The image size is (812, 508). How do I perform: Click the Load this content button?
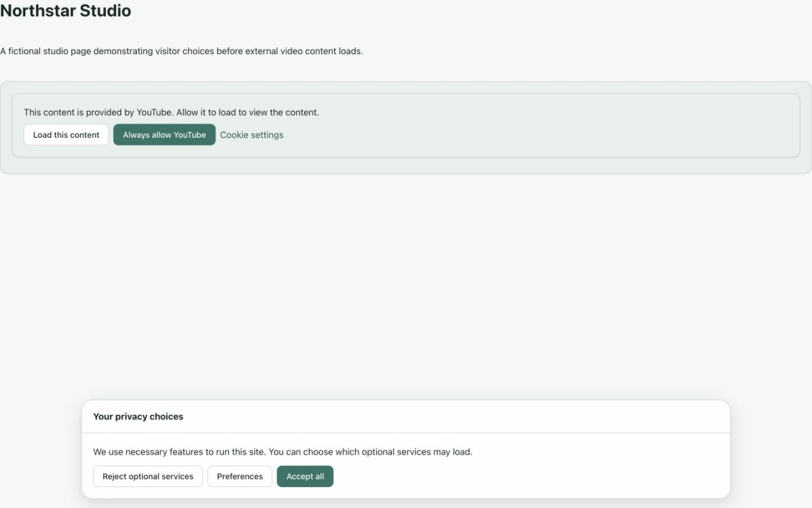point(66,135)
